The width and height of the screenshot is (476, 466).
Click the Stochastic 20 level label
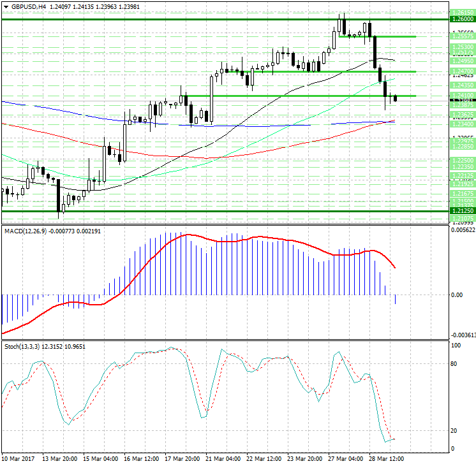[454, 431]
